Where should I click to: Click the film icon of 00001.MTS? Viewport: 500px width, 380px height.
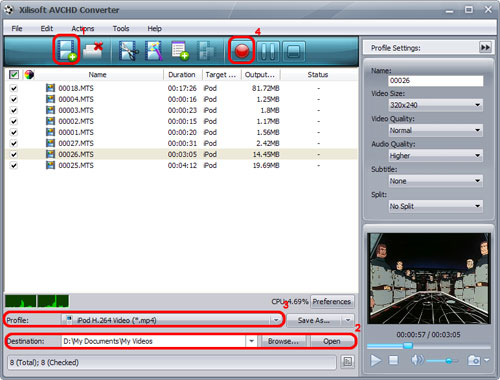[50, 132]
